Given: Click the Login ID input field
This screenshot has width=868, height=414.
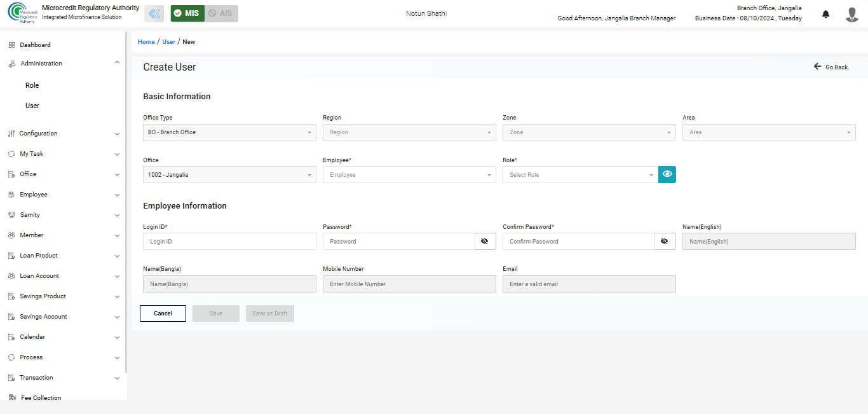Looking at the screenshot, I should pyautogui.click(x=229, y=242).
